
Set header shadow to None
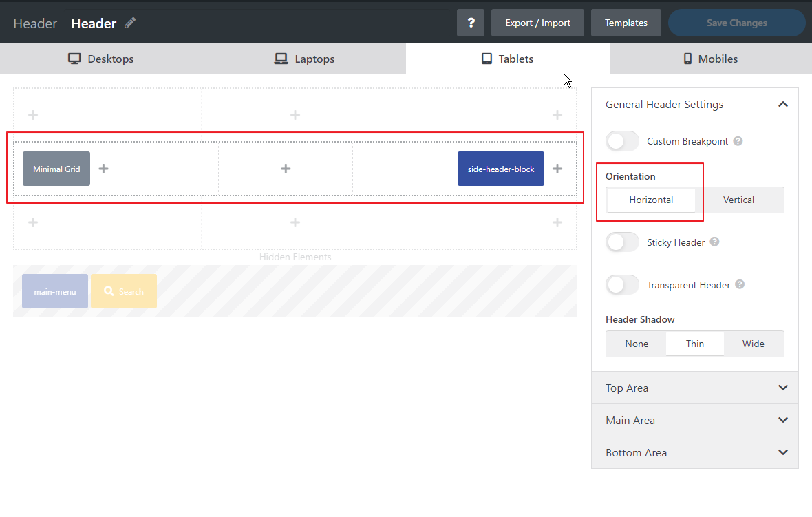pyautogui.click(x=637, y=344)
